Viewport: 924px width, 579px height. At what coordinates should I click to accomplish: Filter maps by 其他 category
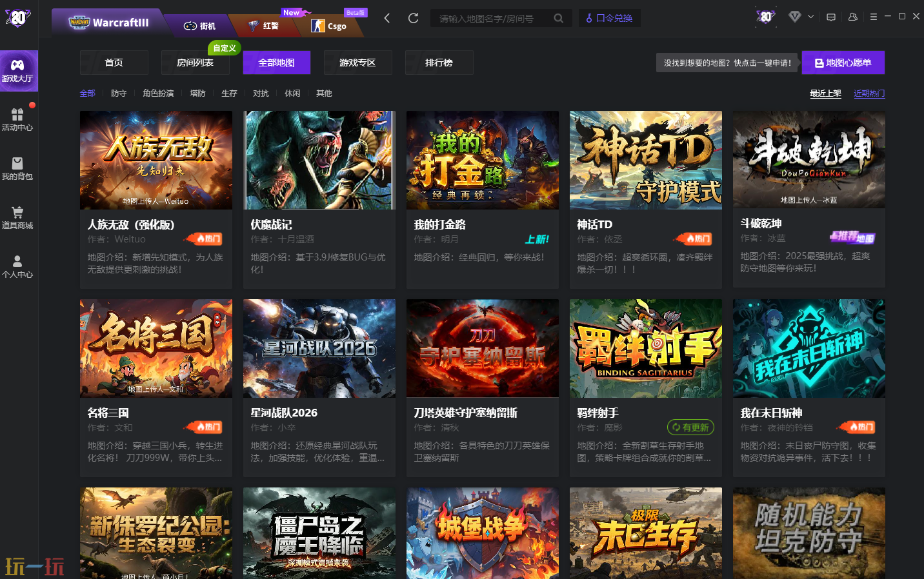coord(325,93)
